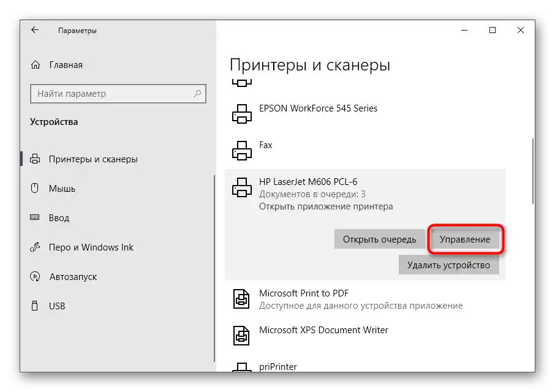Click the Microsoft Print to PDF icon
The image size is (555, 392).
pos(241,299)
